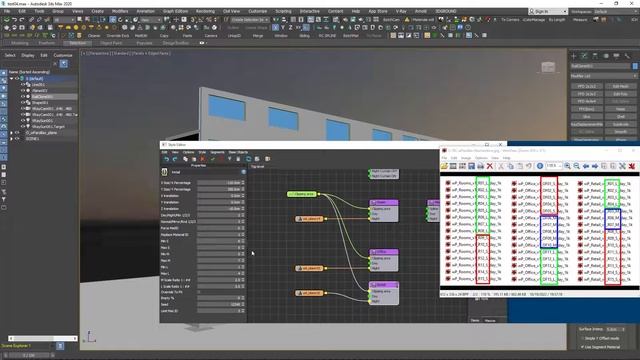Open the Utilities command panel tab
The image size is (640, 360).
coord(627,56)
